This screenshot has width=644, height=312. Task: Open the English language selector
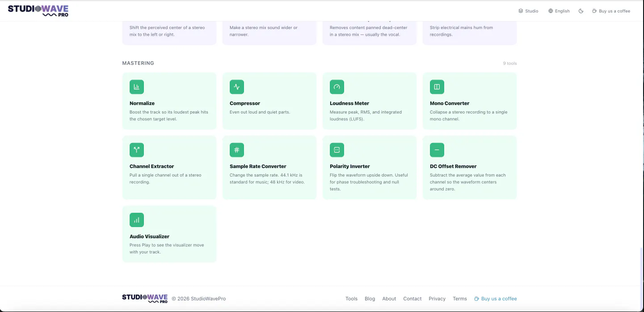tap(559, 11)
